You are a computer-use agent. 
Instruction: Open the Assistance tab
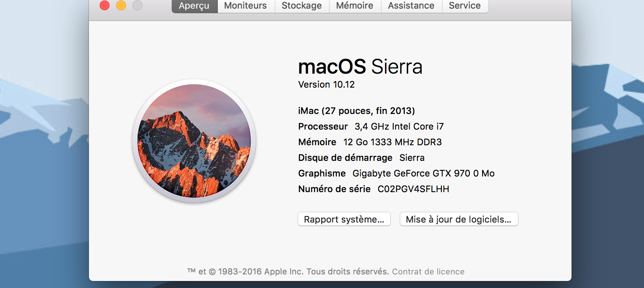tap(411, 6)
